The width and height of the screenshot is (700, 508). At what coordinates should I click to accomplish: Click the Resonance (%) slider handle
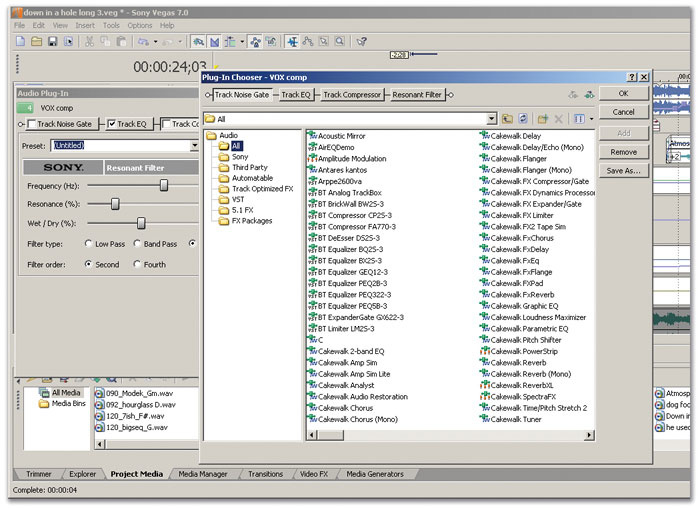tap(115, 204)
